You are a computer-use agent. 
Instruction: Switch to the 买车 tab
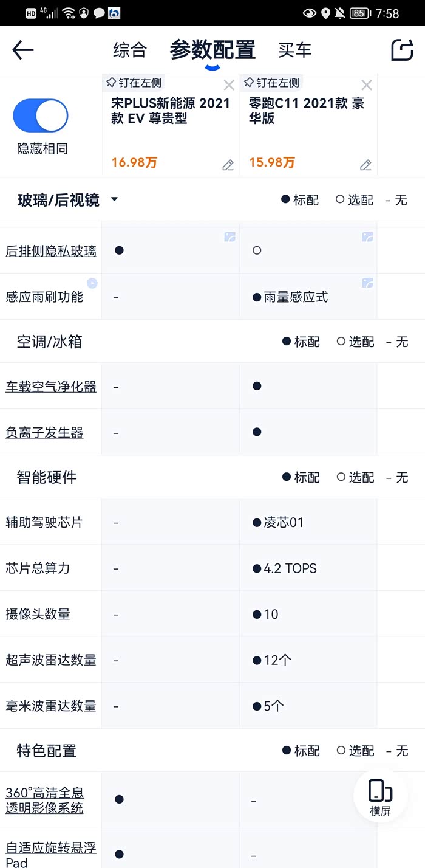coord(294,50)
